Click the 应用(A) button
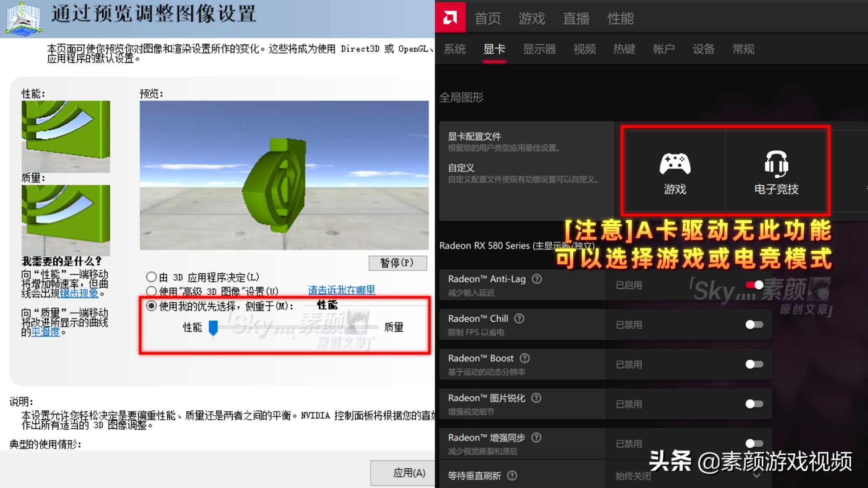Screen dimensions: 868x488 click(x=402, y=473)
